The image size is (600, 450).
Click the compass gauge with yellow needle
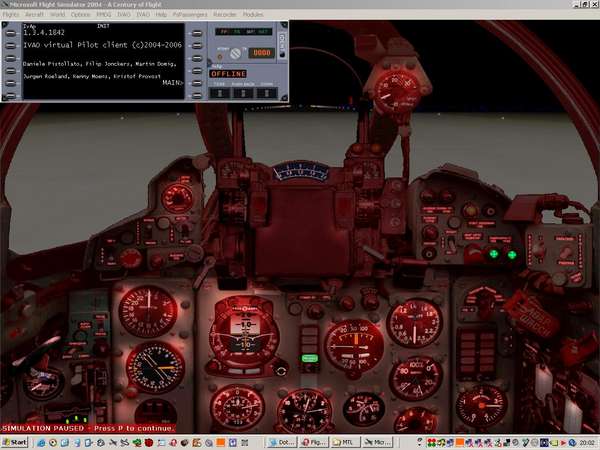pos(155,368)
